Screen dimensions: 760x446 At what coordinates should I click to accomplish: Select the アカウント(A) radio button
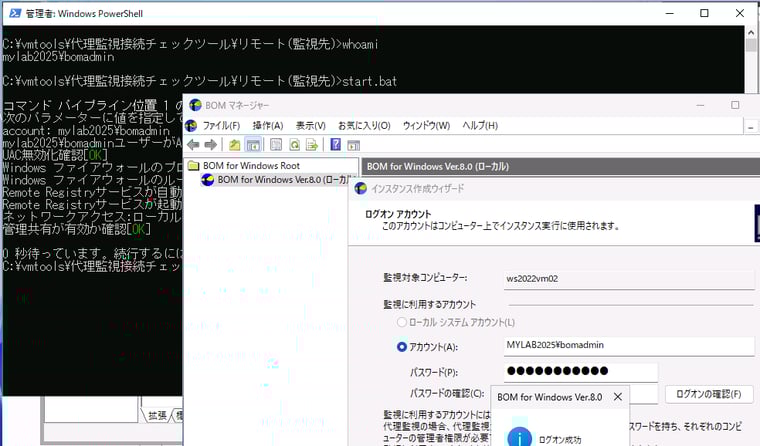tap(401, 347)
